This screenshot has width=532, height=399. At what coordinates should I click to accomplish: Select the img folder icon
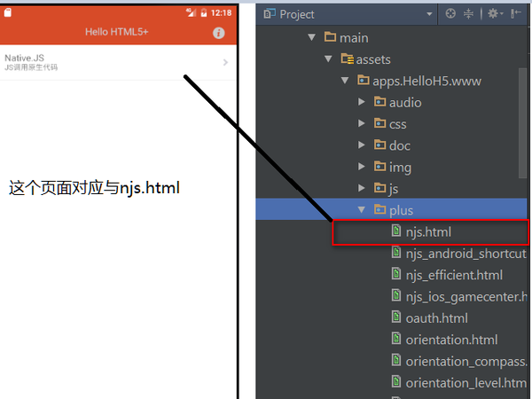coord(380,167)
